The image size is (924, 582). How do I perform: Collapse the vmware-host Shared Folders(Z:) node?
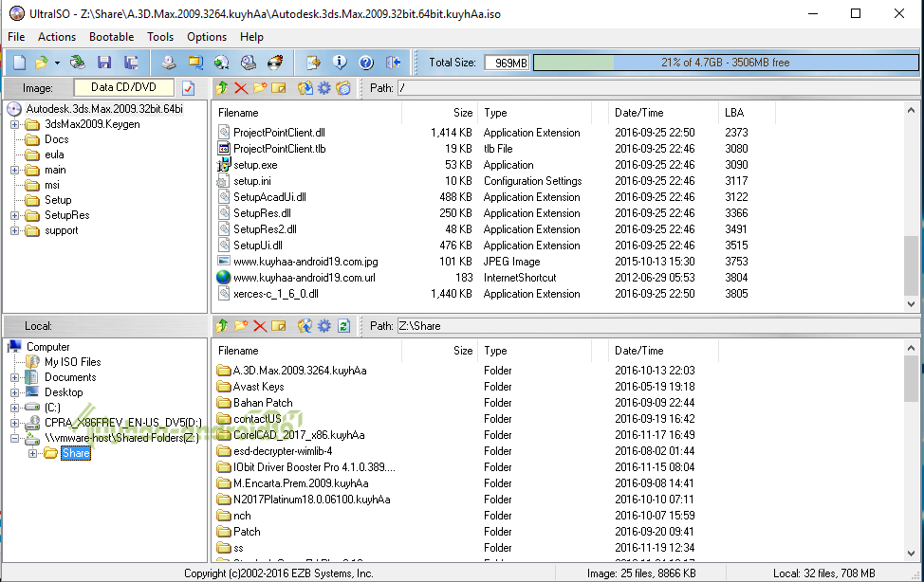point(15,438)
